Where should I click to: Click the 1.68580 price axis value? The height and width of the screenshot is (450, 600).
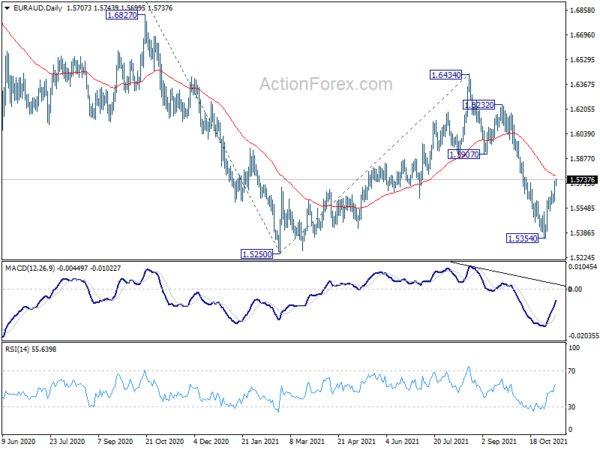click(x=582, y=10)
